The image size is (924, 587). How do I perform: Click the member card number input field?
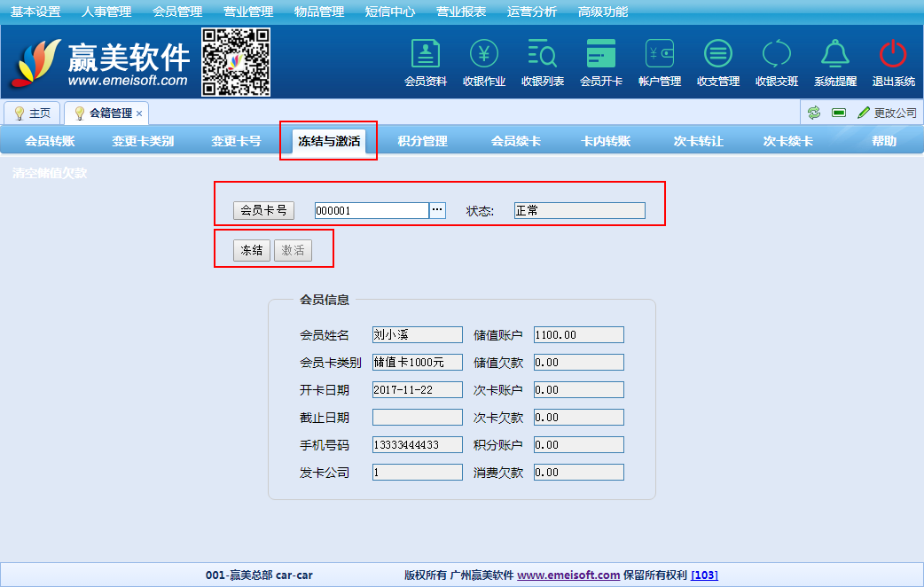click(372, 210)
